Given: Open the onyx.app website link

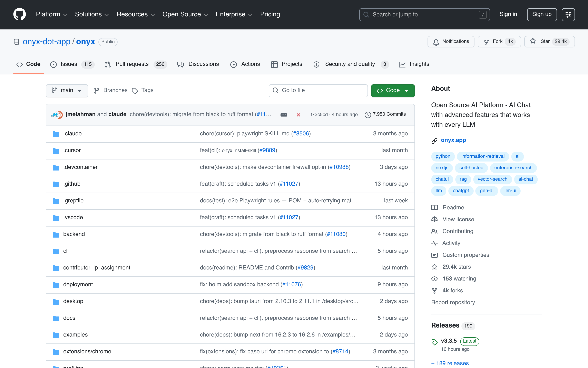Looking at the screenshot, I should (x=453, y=140).
